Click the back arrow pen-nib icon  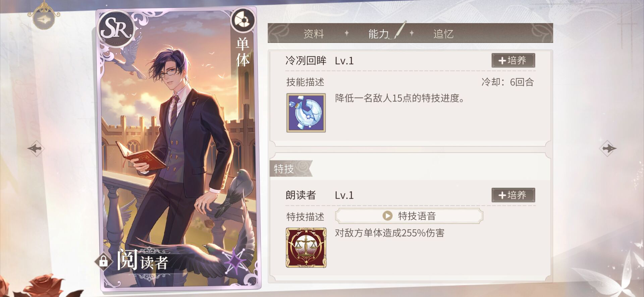[x=43, y=19]
